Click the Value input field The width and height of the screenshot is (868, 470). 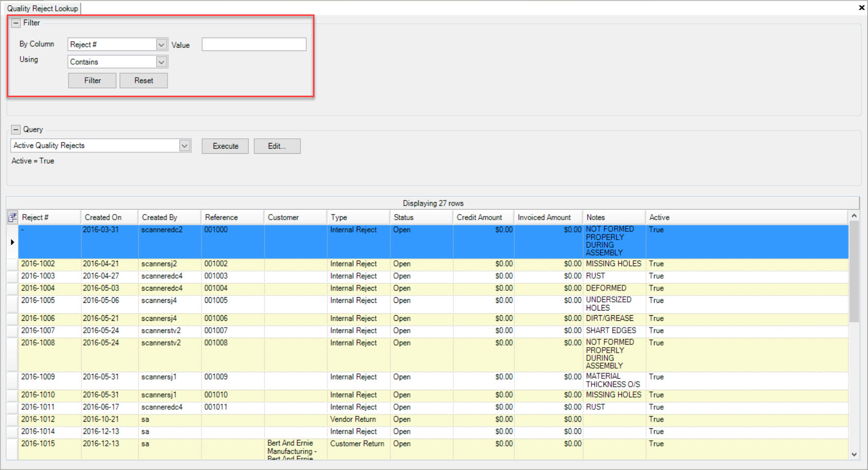(254, 44)
